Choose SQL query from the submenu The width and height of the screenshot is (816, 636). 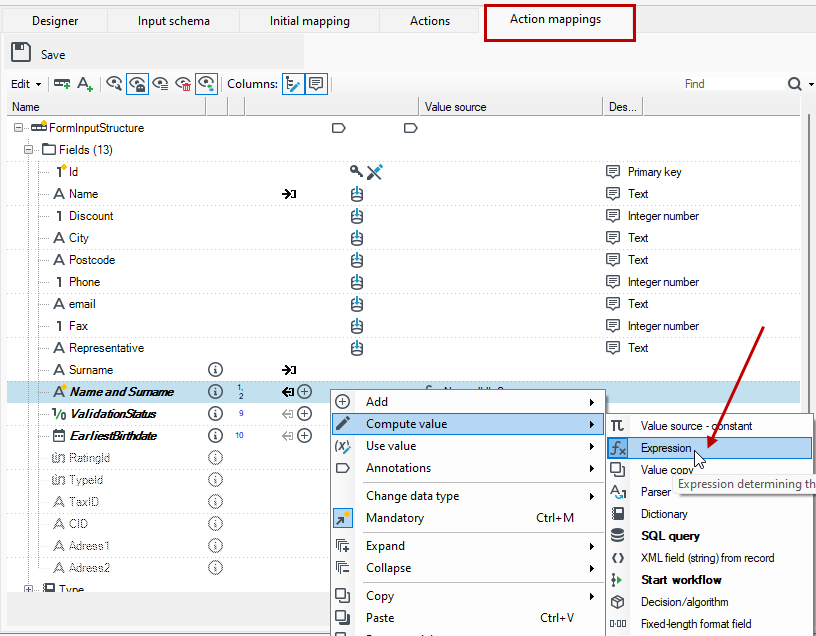click(670, 536)
